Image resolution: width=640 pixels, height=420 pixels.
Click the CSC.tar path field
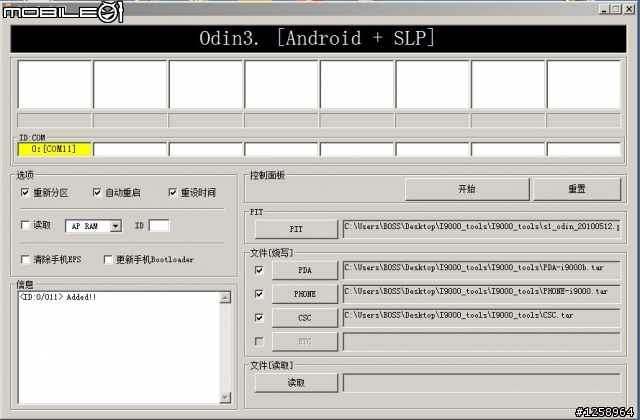(482, 318)
